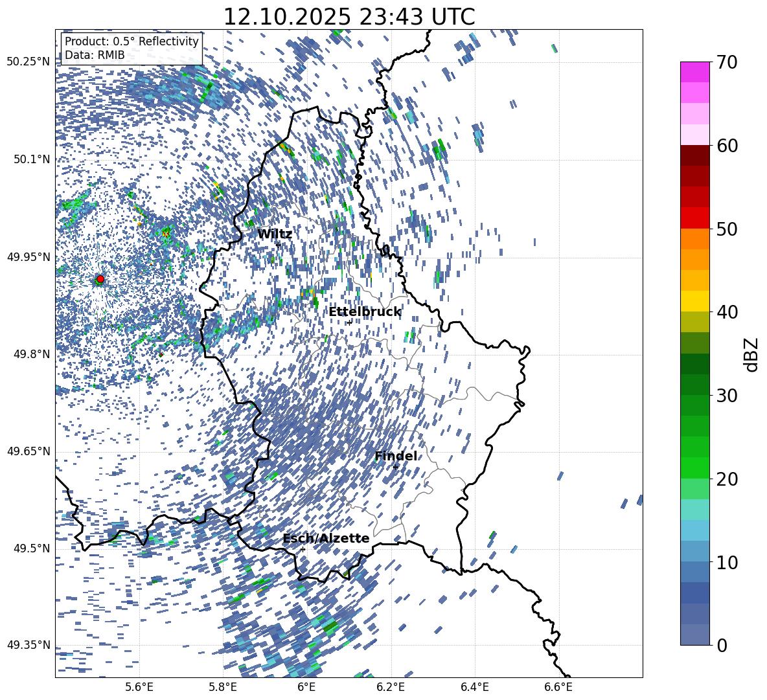Click the colorbar tick label 20
767x700 pixels.
727,479
